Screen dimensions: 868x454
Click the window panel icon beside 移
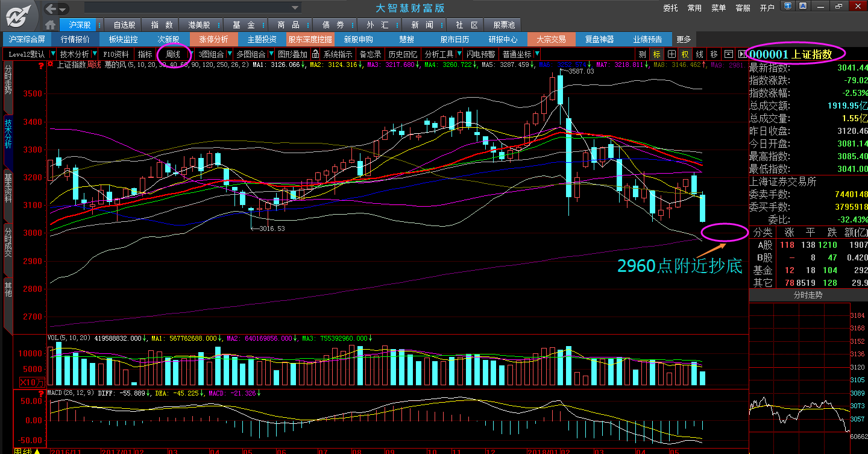(728, 54)
